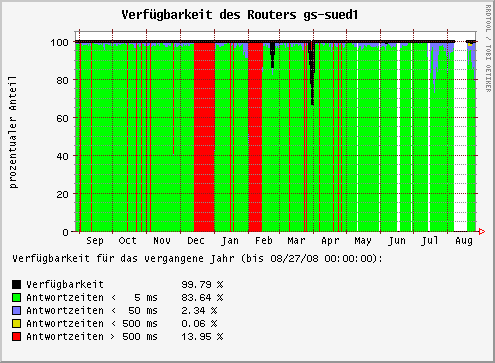The width and height of the screenshot is (495, 363).
Task: Click the y-axis value 40
Action: tap(63, 156)
